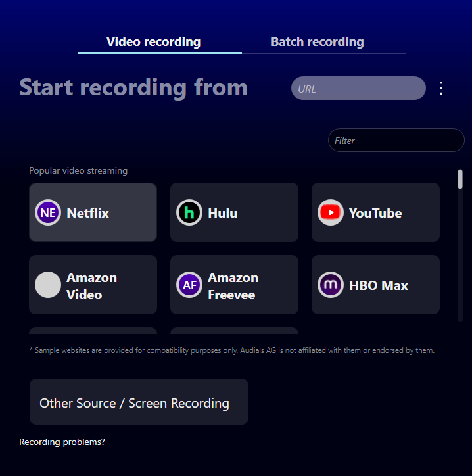Click the sample websites disclaimer text
Image resolution: width=472 pixels, height=476 pixels.
pyautogui.click(x=232, y=350)
